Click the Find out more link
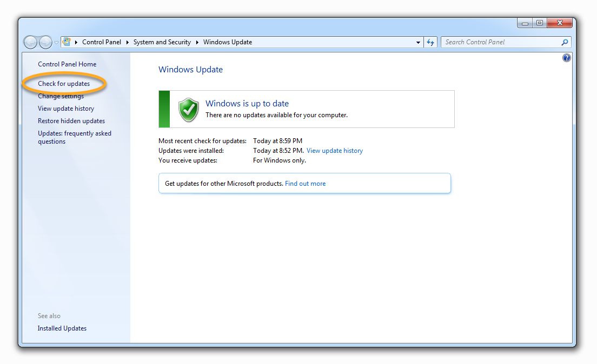This screenshot has width=597, height=364. (x=305, y=184)
